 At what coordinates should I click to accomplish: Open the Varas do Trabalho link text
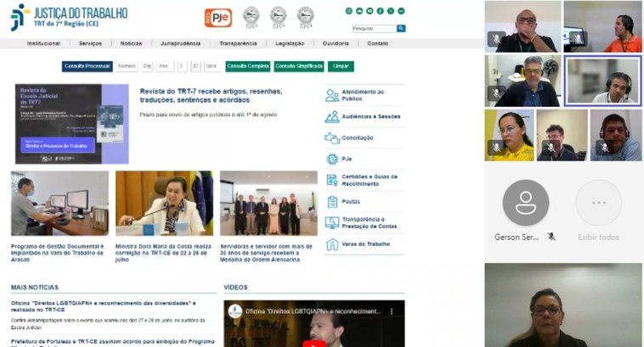click(366, 244)
